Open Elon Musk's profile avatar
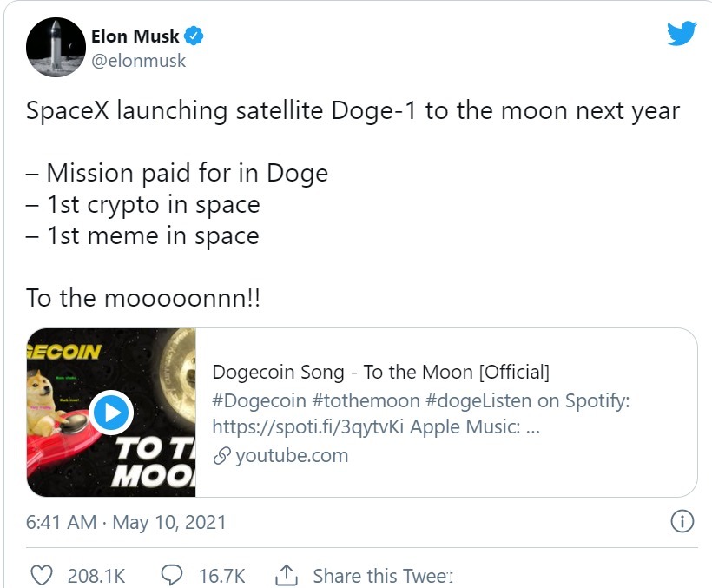 coord(56,47)
